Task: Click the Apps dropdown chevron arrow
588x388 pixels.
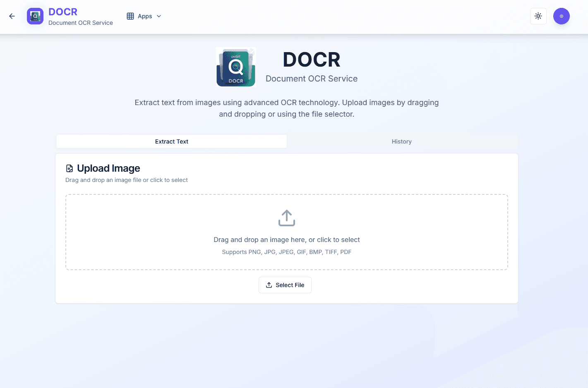Action: 159,16
